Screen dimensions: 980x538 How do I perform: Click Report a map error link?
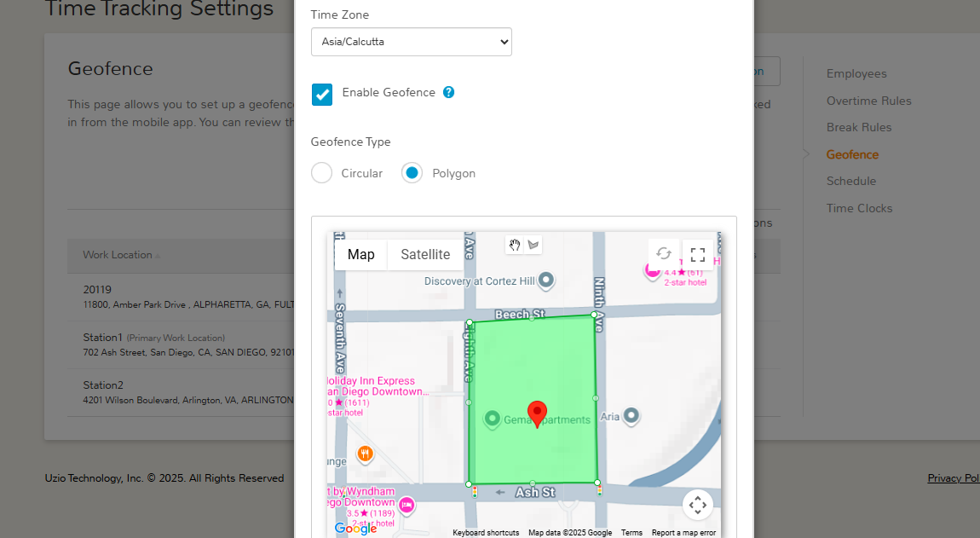tap(683, 533)
